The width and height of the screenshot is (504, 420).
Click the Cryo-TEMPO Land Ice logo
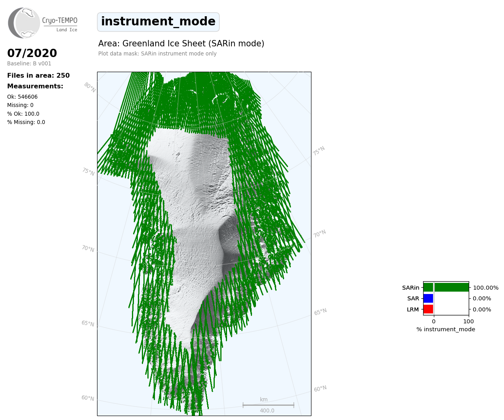[42, 23]
